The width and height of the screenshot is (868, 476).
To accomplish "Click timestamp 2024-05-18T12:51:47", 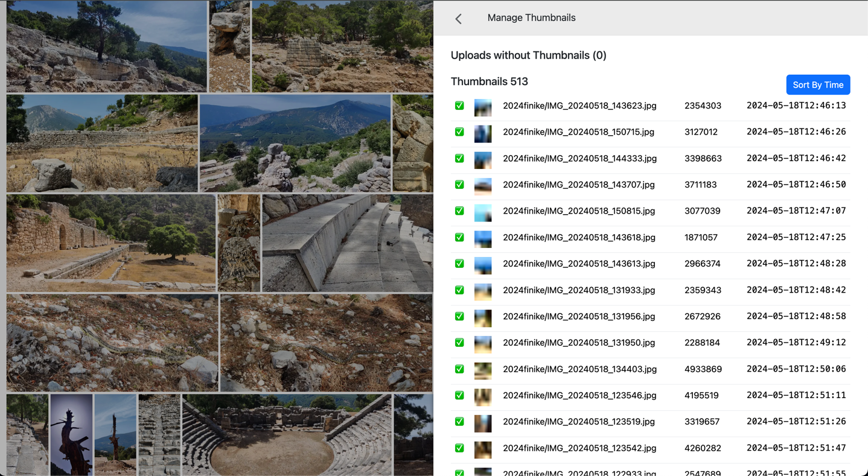I will pyautogui.click(x=796, y=448).
